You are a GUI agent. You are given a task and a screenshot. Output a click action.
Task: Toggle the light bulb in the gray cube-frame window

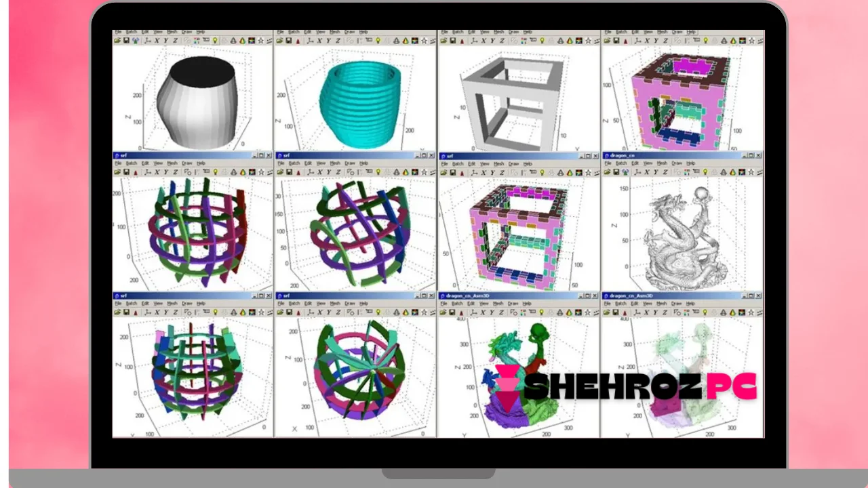tap(542, 40)
